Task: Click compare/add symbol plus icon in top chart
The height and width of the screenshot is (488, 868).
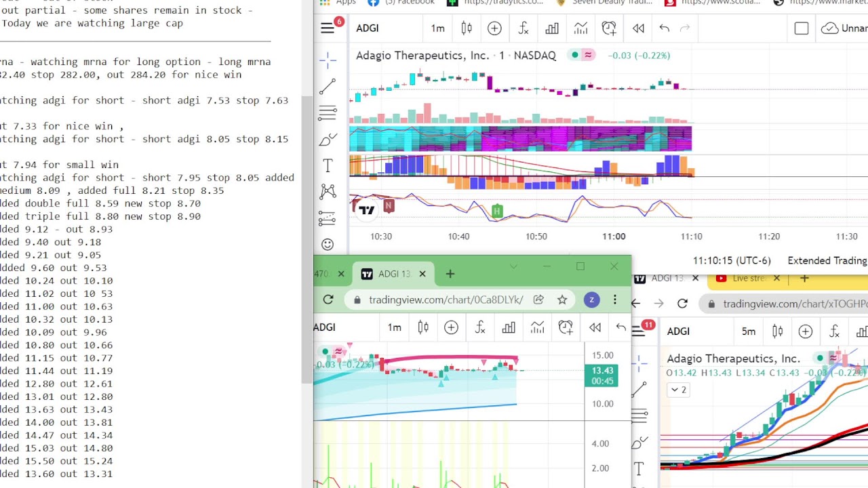Action: pyautogui.click(x=494, y=28)
